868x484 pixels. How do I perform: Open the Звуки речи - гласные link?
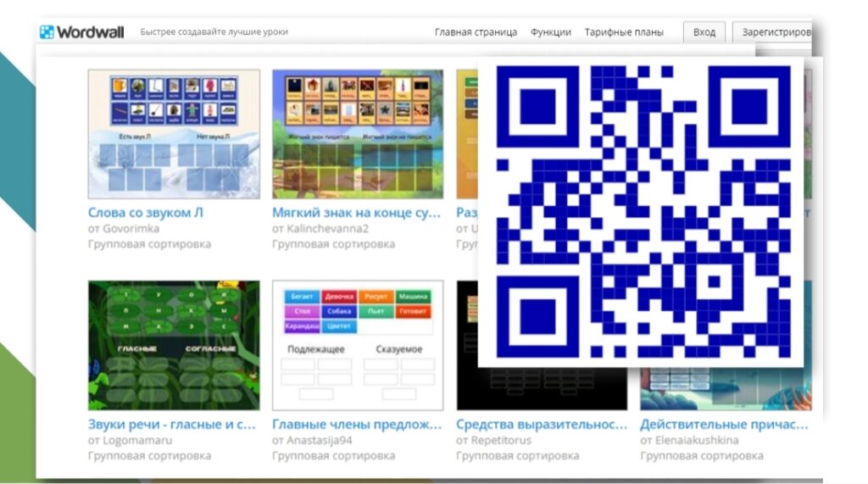tap(171, 425)
